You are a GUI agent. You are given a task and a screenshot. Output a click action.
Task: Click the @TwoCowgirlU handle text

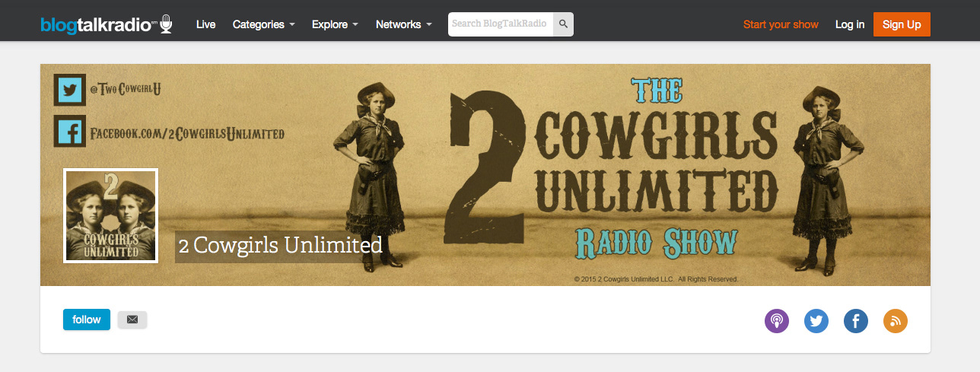coord(126,90)
